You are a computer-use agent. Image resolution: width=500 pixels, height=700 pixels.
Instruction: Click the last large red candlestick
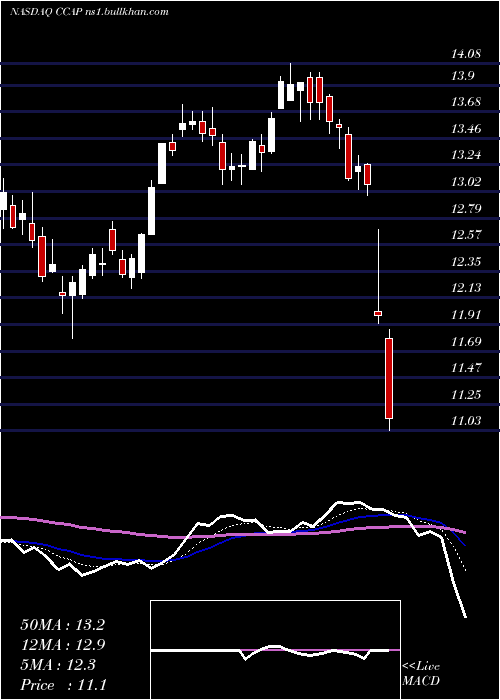coord(389,379)
